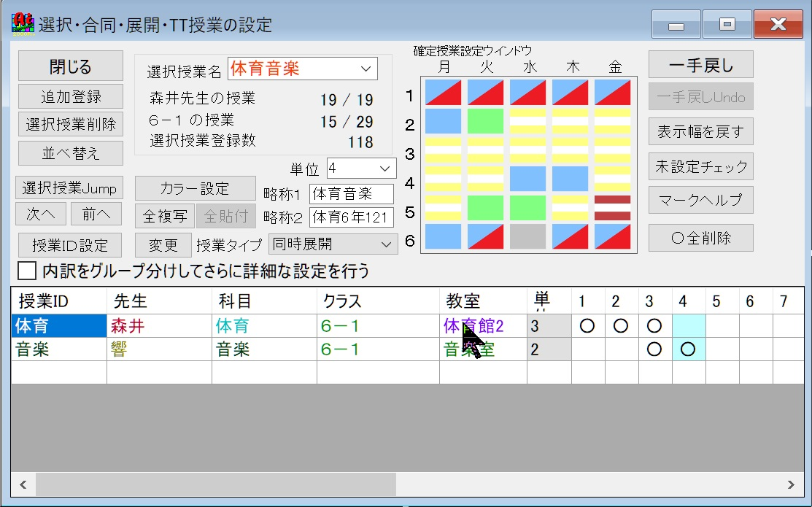Click the classroom cell 体育館2
Screen dimensions: 812x507
point(483,326)
